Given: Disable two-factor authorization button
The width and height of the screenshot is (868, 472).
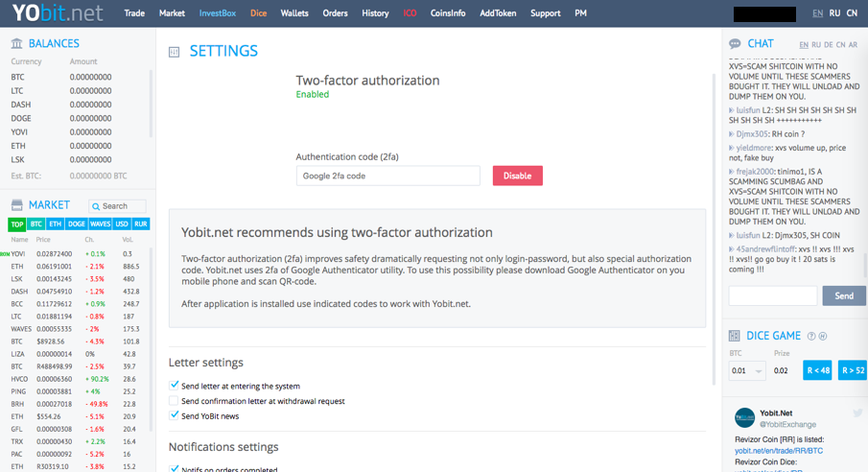Looking at the screenshot, I should (x=518, y=176).
